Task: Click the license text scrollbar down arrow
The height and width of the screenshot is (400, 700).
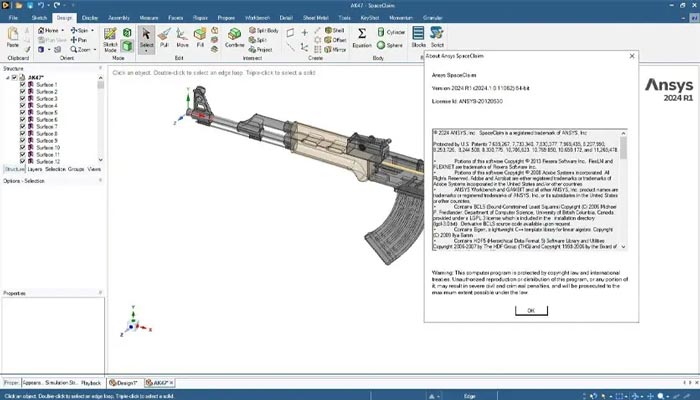Action: coord(623,246)
